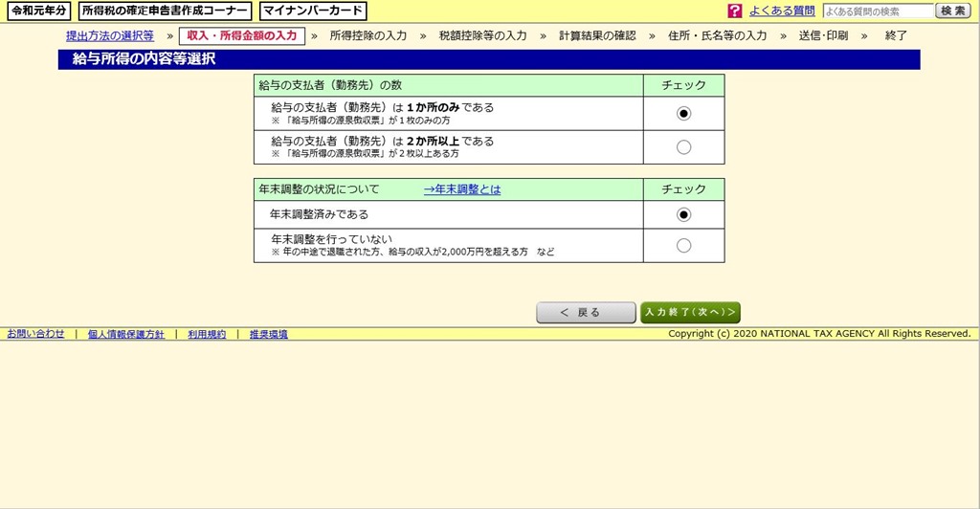The width and height of the screenshot is (980, 509).
Task: Click the 令和元年分 header label
Action: (38, 11)
